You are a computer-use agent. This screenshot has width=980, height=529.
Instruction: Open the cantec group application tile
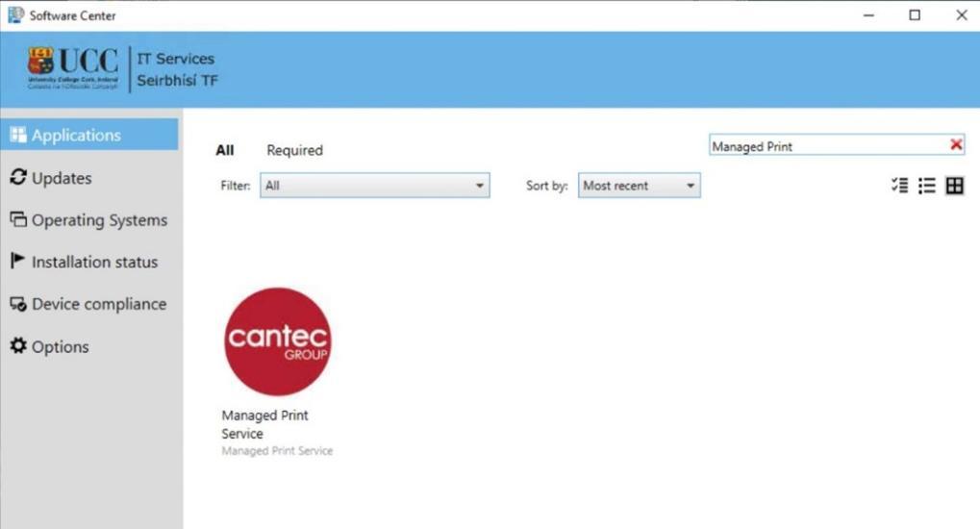(278, 341)
